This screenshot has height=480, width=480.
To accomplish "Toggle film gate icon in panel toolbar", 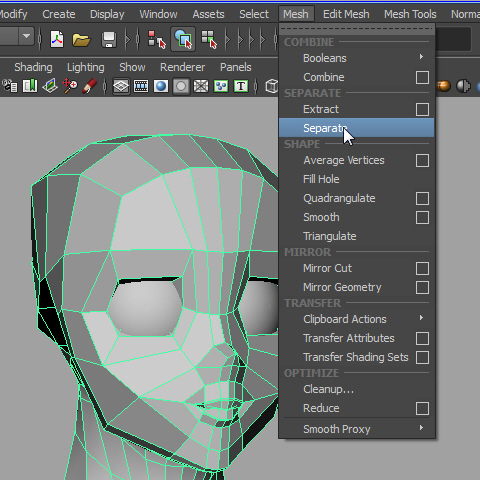I will 141,86.
